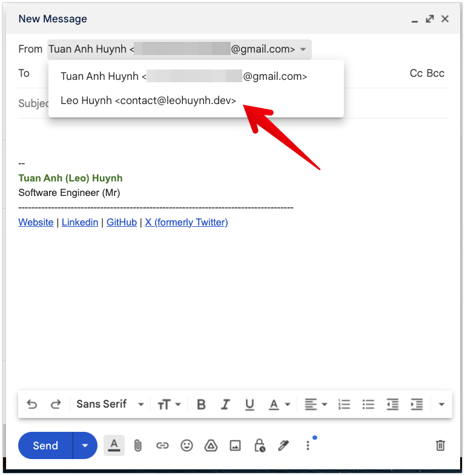Insert a link with the chain icon
Viewport: 465px width, 476px height.
point(162,446)
